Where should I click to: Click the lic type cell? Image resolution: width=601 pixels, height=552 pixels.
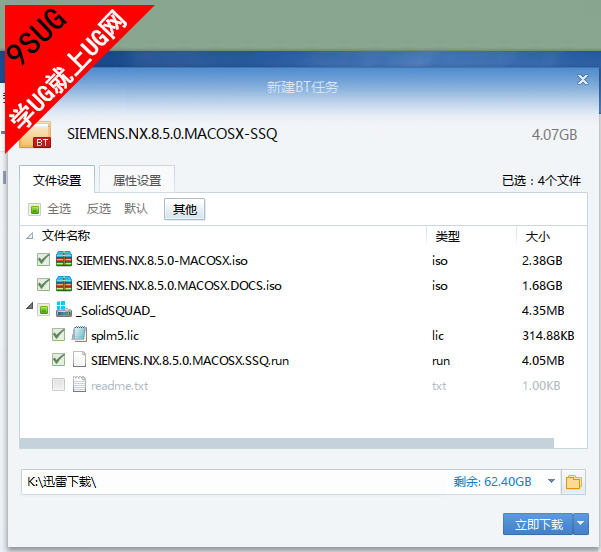point(438,336)
